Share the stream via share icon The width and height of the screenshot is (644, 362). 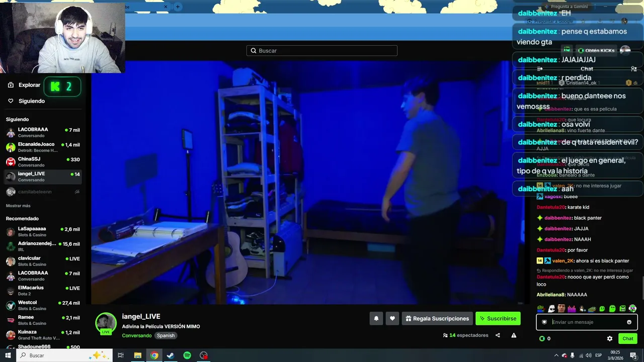pyautogui.click(x=498, y=335)
